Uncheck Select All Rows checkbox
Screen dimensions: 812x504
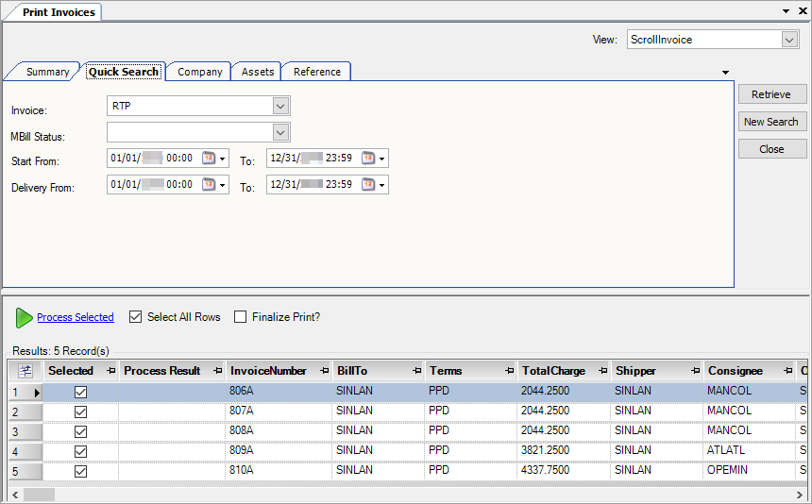(135, 317)
